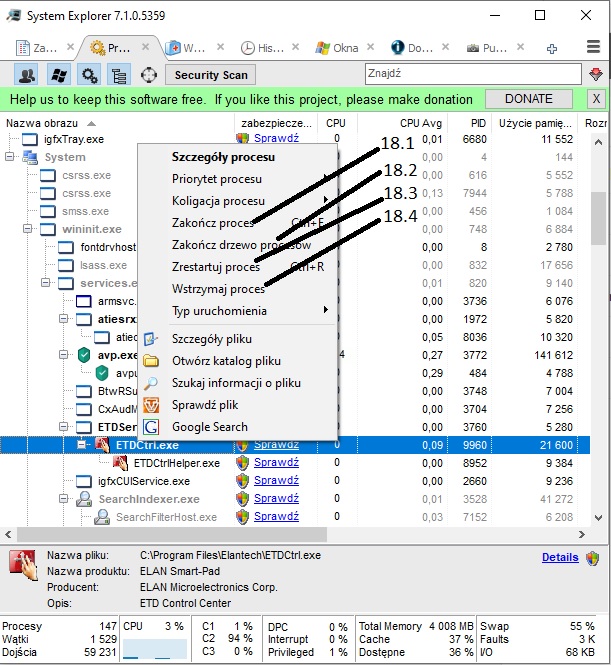This screenshot has width=611, height=665.
Task: Choose Szczegóły procesu menu item
Action: point(238,157)
